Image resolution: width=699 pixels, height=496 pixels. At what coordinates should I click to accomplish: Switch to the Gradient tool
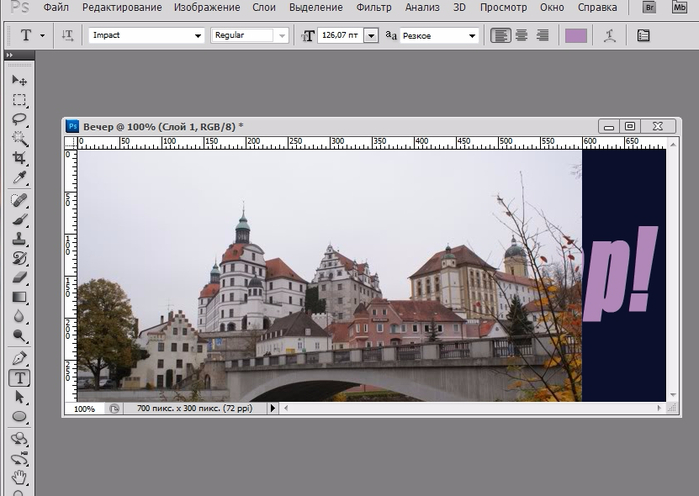(19, 297)
